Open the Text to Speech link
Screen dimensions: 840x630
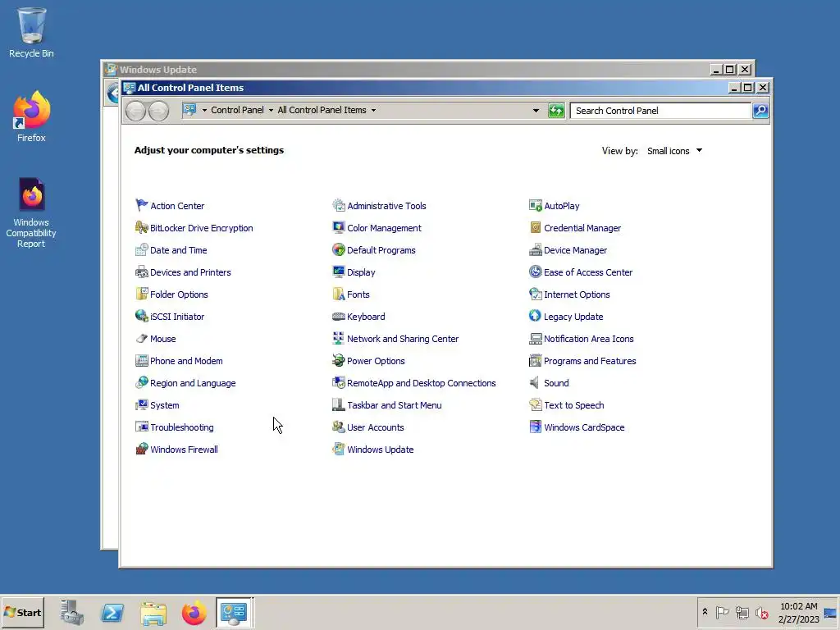tap(573, 405)
